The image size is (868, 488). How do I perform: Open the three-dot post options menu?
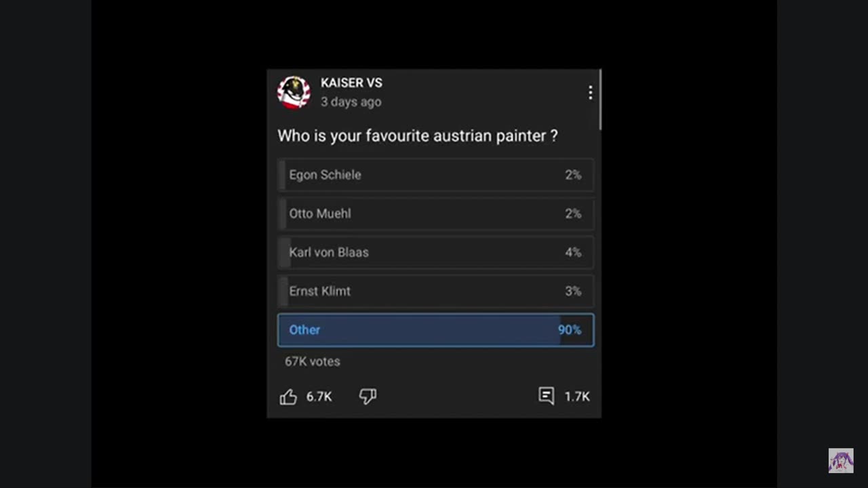click(x=590, y=93)
